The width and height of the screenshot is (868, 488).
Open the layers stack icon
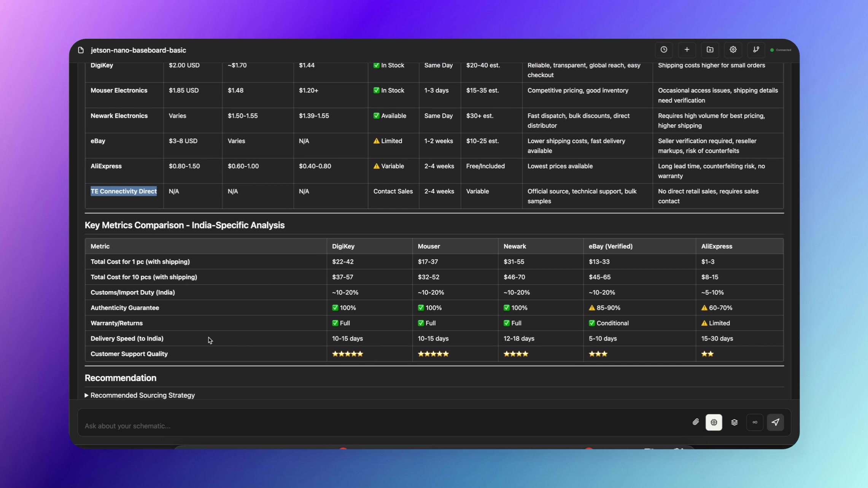pos(734,422)
